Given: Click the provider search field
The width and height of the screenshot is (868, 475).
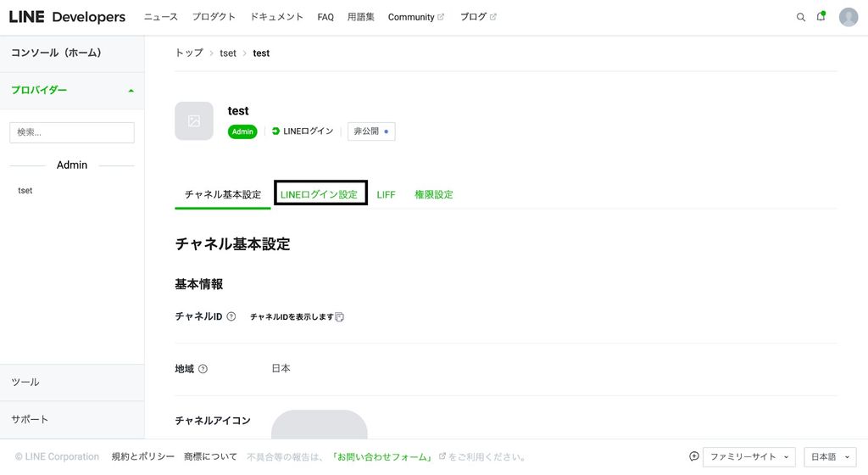Looking at the screenshot, I should point(72,132).
